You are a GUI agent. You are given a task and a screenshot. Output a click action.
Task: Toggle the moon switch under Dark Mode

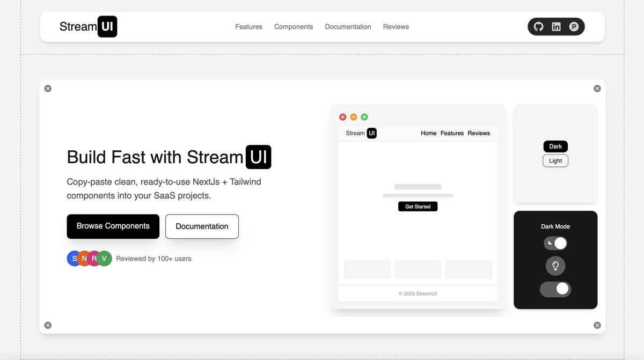pos(555,244)
